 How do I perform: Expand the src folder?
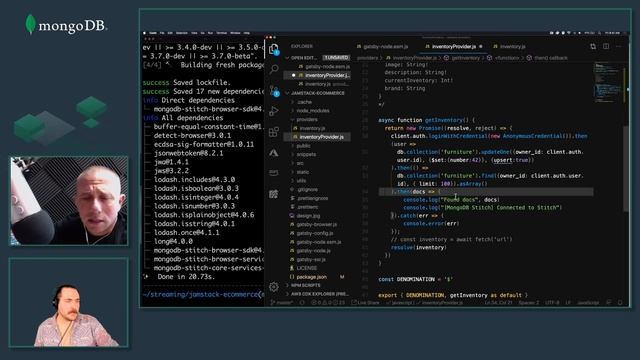pyautogui.click(x=300, y=163)
